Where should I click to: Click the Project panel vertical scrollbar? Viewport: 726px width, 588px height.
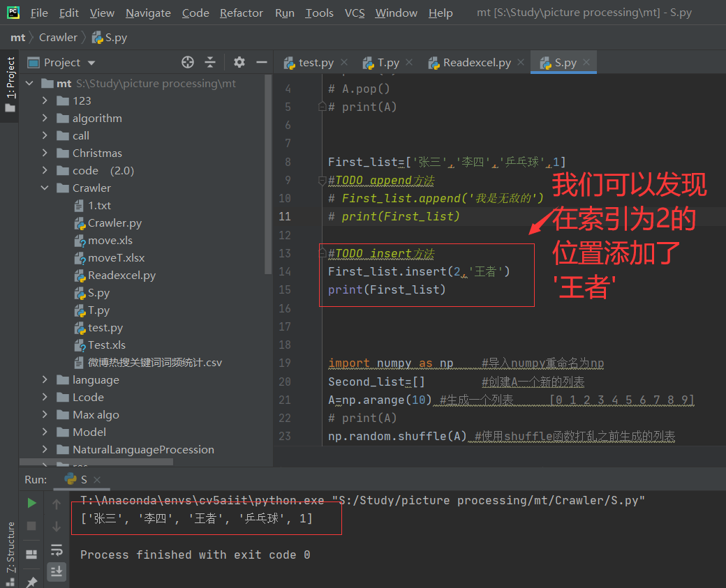(x=267, y=175)
